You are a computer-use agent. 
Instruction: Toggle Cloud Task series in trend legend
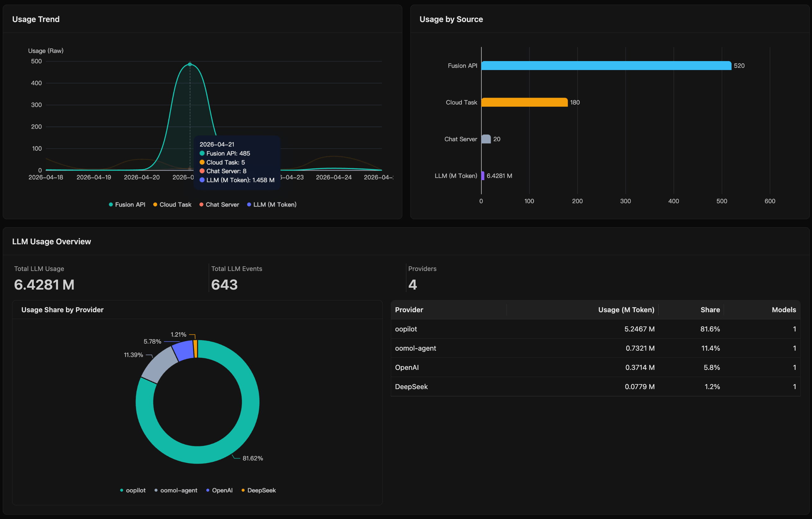pos(172,205)
